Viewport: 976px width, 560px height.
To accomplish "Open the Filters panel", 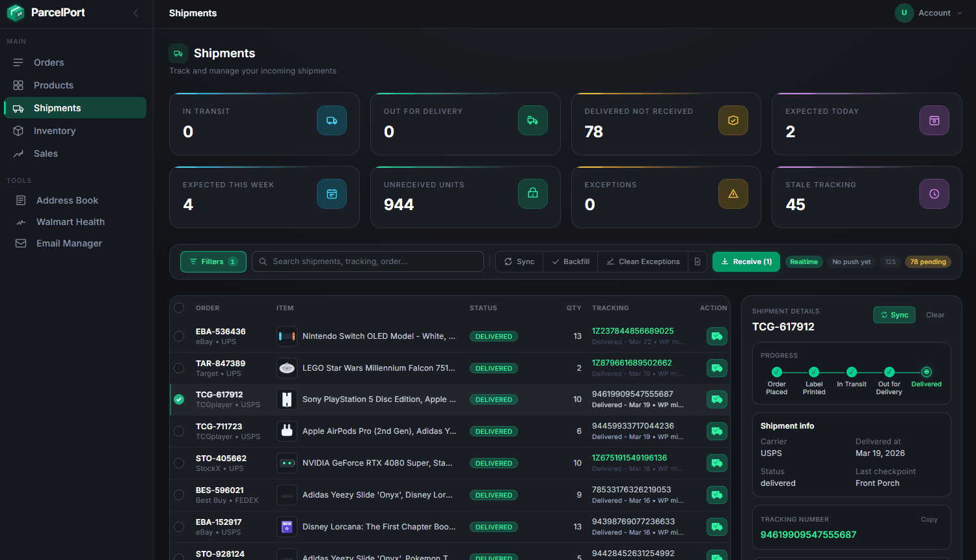I will (x=213, y=261).
